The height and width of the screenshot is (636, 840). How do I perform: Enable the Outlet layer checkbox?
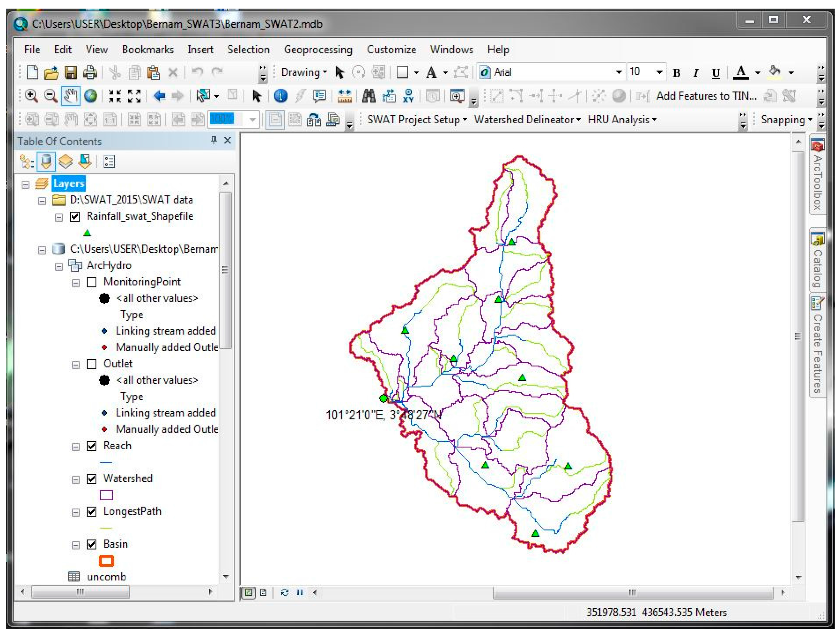[x=92, y=364]
